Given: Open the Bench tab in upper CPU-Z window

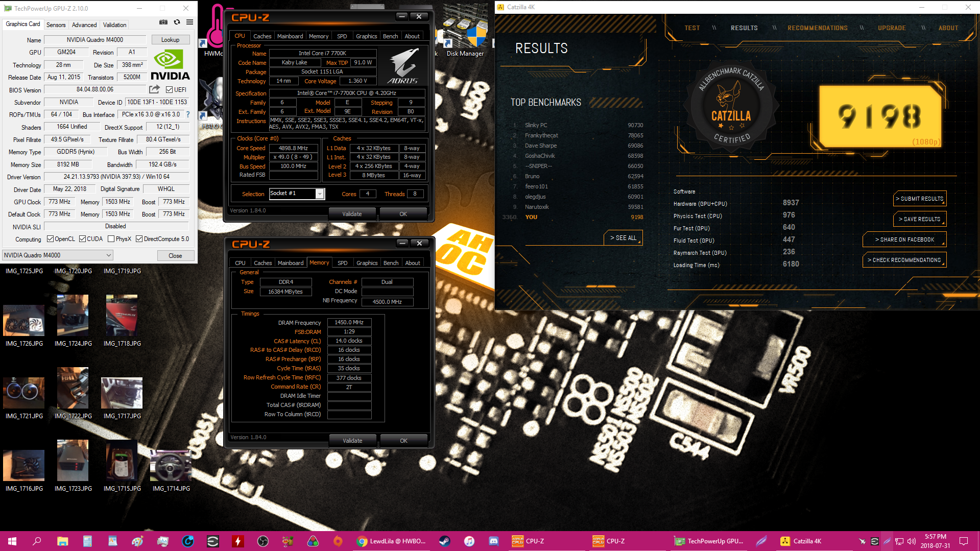Looking at the screenshot, I should (x=390, y=36).
